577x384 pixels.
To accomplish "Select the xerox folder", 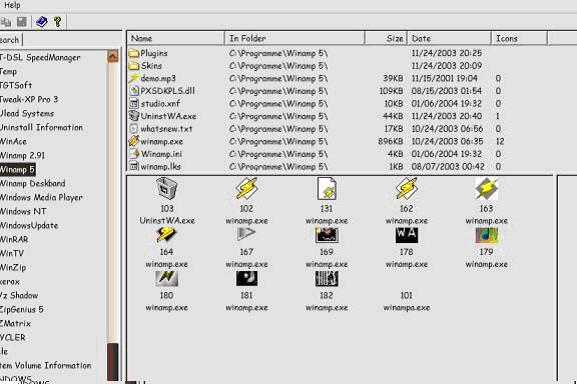I will [10, 281].
